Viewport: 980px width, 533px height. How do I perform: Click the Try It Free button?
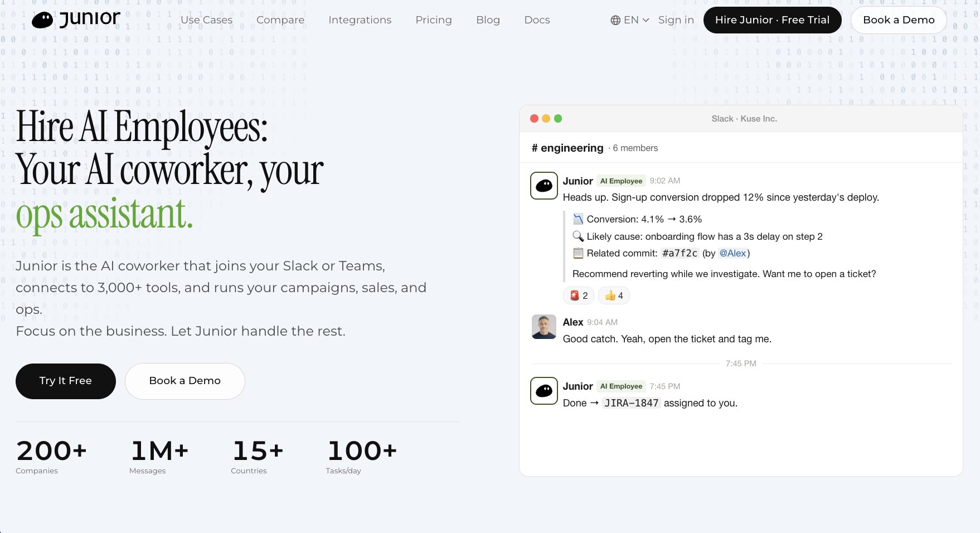click(x=66, y=381)
